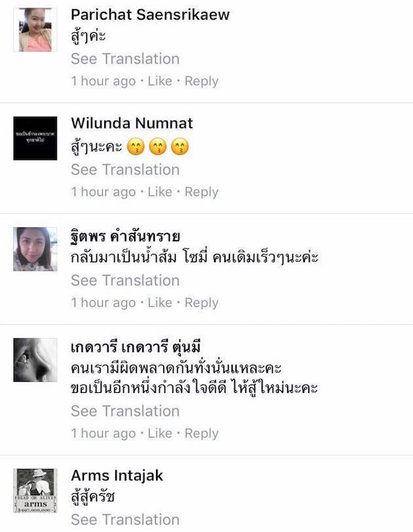Image resolution: width=413 pixels, height=532 pixels.
Task: Open Wilunda Numnat's black profile picture
Action: pyautogui.click(x=35, y=138)
